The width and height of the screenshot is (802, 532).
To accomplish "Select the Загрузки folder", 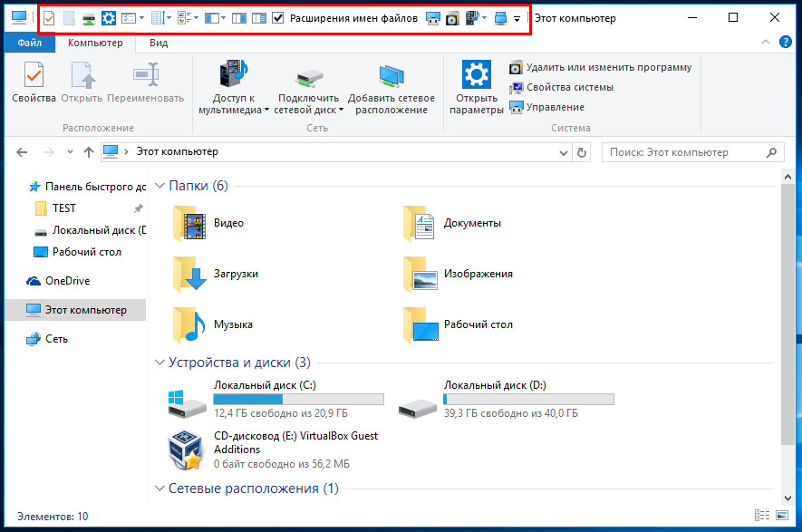I will click(216, 274).
